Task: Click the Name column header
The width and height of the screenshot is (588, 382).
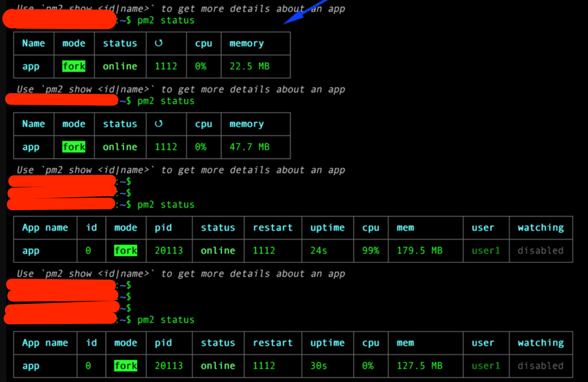Action: click(33, 43)
